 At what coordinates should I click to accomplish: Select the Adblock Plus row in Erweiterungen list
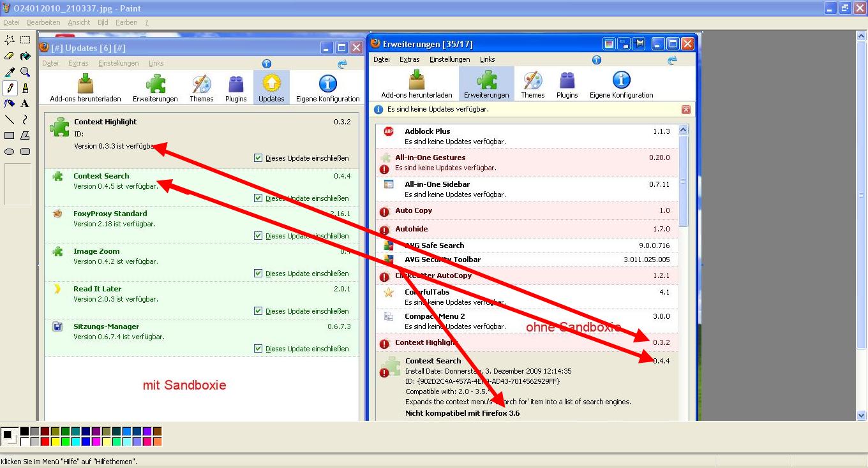[527, 136]
